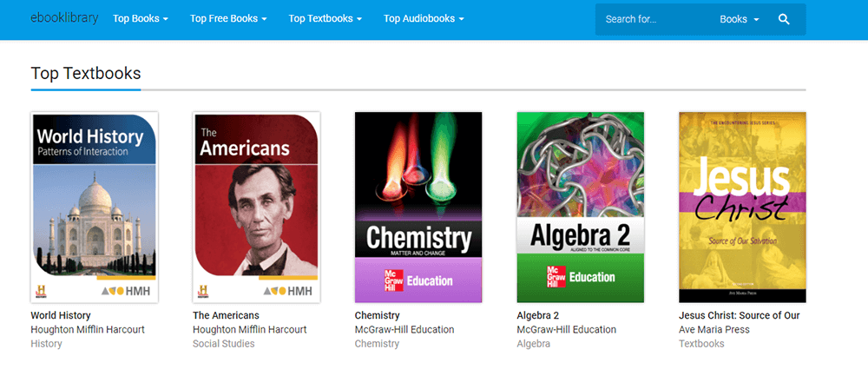868x376 pixels.
Task: Click Jesus Christ: Source of Our title
Action: 740,315
